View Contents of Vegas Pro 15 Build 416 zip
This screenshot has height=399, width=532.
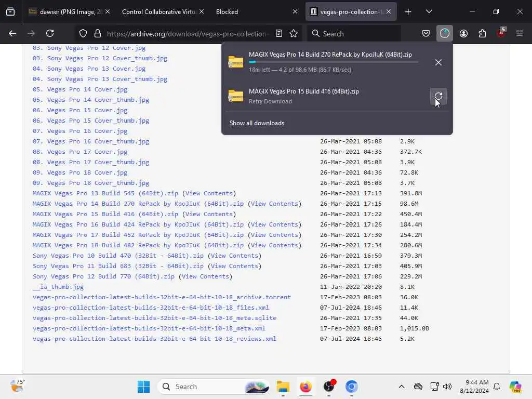209,214
